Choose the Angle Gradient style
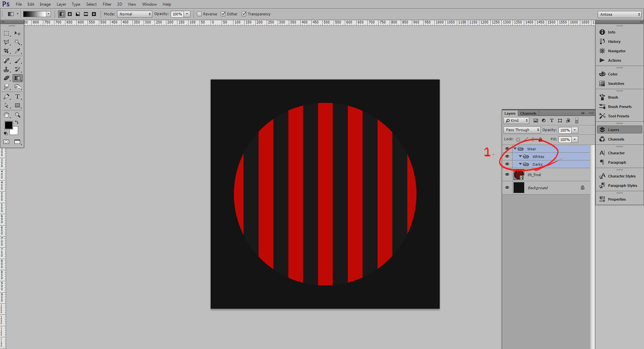 tap(78, 14)
